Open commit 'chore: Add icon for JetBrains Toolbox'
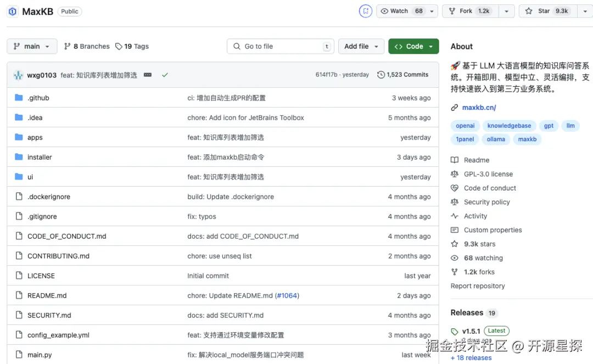The width and height of the screenshot is (593, 364). 245,117
